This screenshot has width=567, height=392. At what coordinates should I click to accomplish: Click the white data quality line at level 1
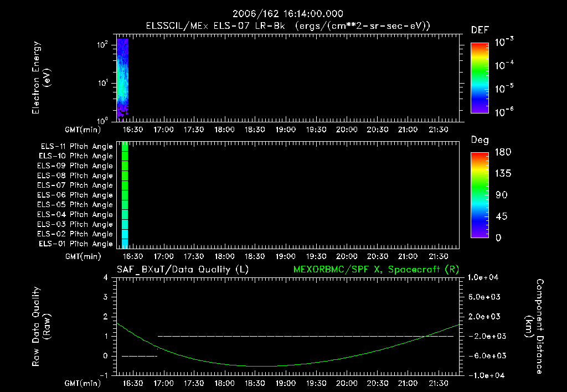(x=306, y=336)
